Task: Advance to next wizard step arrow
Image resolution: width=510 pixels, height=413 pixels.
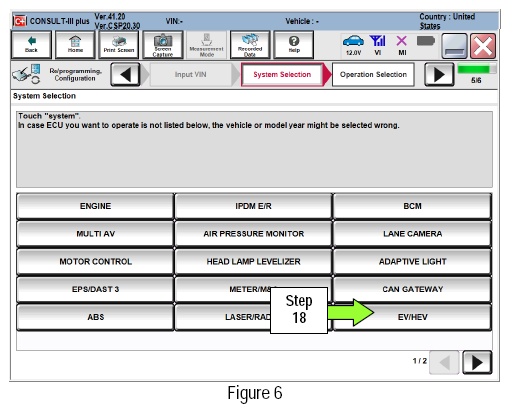Action: point(439,74)
